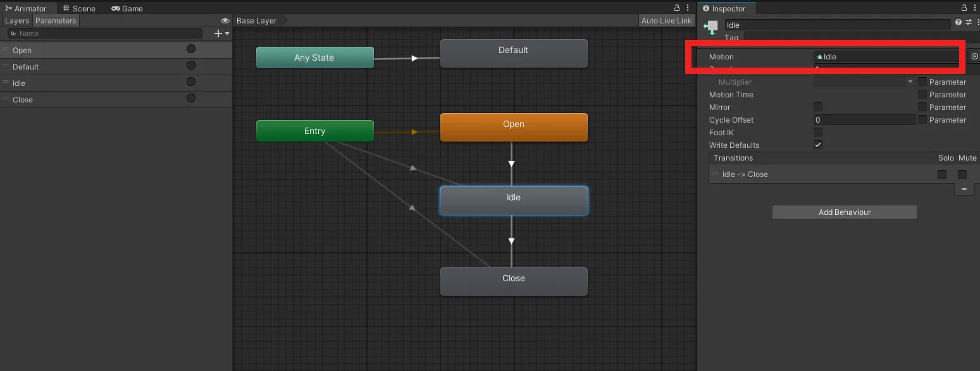Image resolution: width=980 pixels, height=371 pixels.
Task: Open the parameter search filter dropdown icon
Action: coord(13,33)
